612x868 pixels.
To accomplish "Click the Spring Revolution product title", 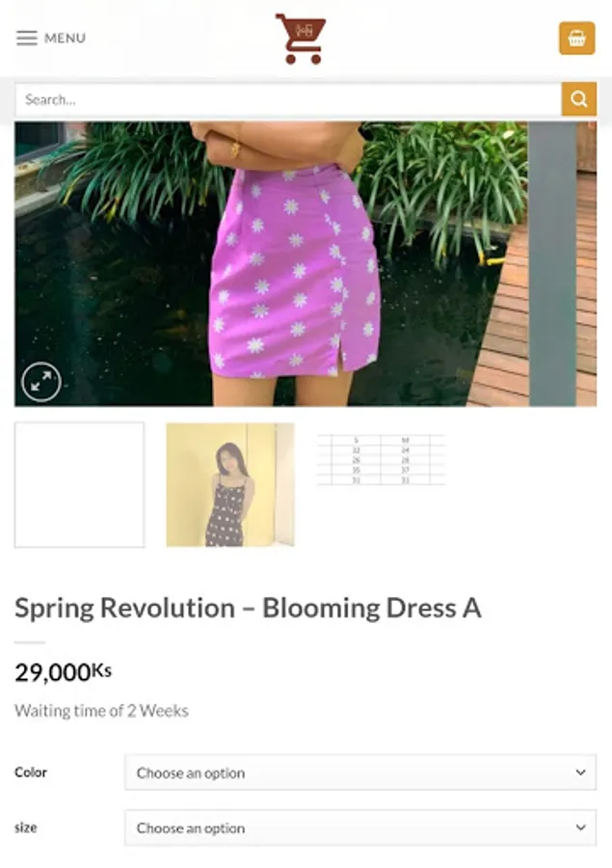I will (x=248, y=609).
